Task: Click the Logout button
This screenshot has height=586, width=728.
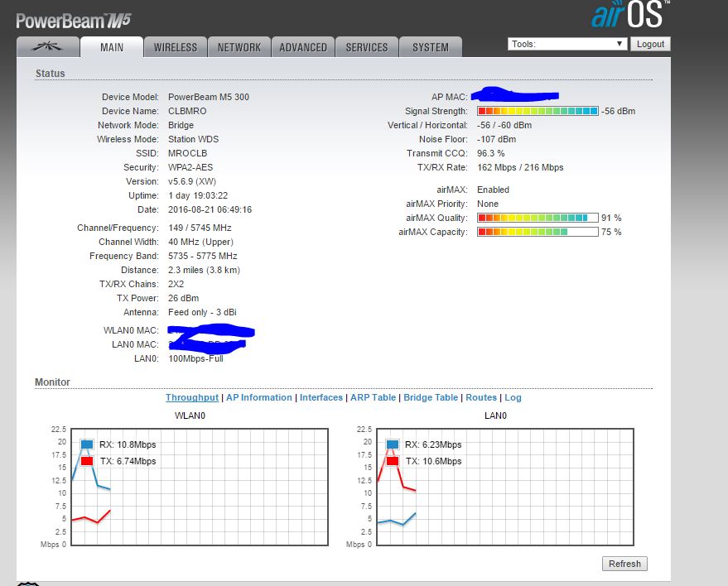Action: pos(650,44)
